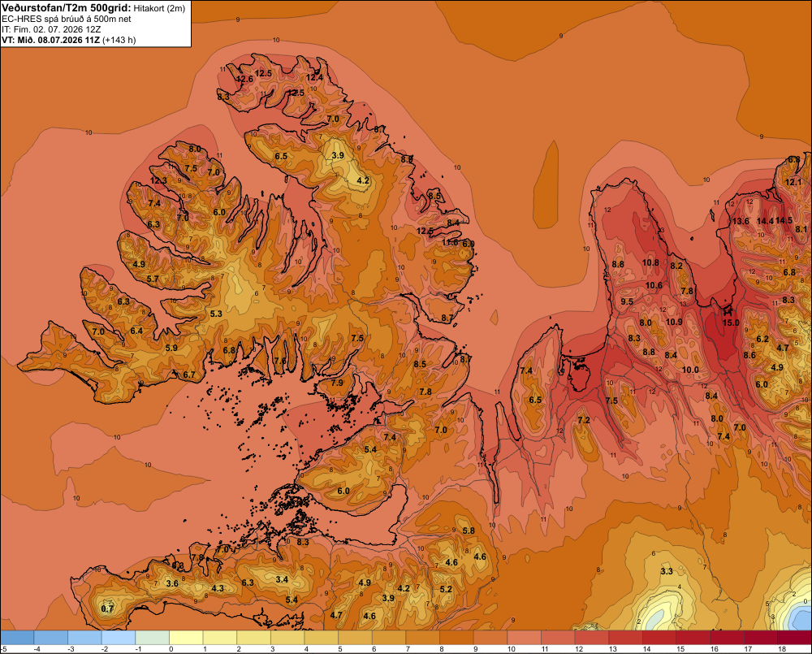Click the map title 'Veðurstofan/T2m 500grid'
Image resolution: width=812 pixels, height=654 pixels.
[x=67, y=7]
